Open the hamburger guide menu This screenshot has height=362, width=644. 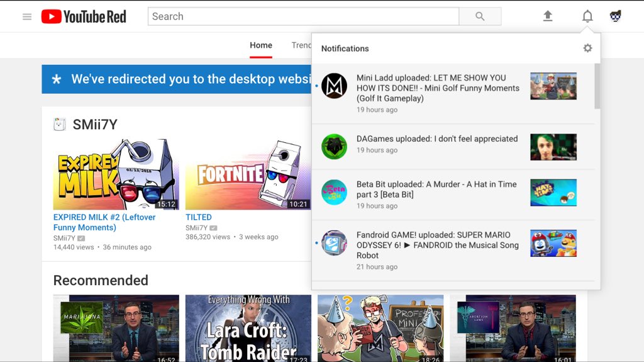click(27, 17)
